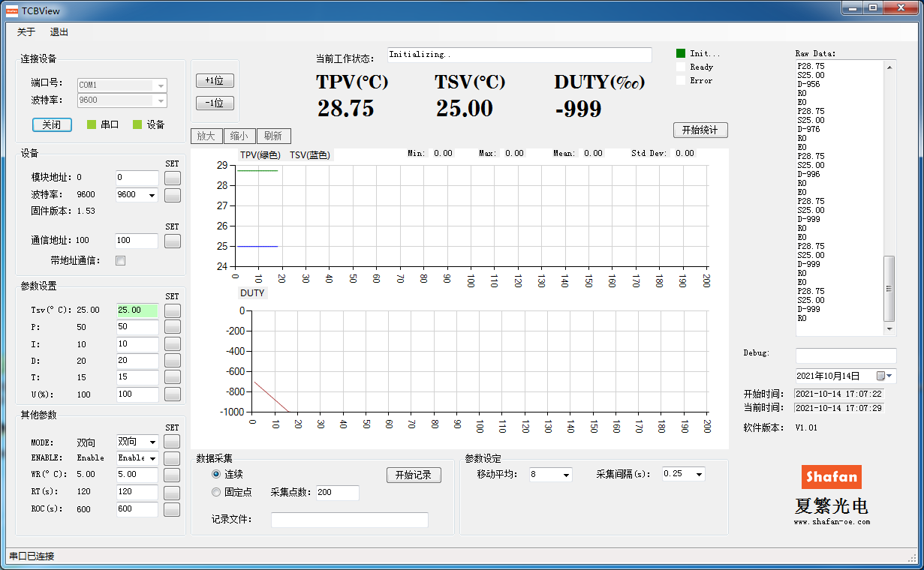Open the 移动平均 dropdown
This screenshot has height=570, width=924.
(x=550, y=474)
